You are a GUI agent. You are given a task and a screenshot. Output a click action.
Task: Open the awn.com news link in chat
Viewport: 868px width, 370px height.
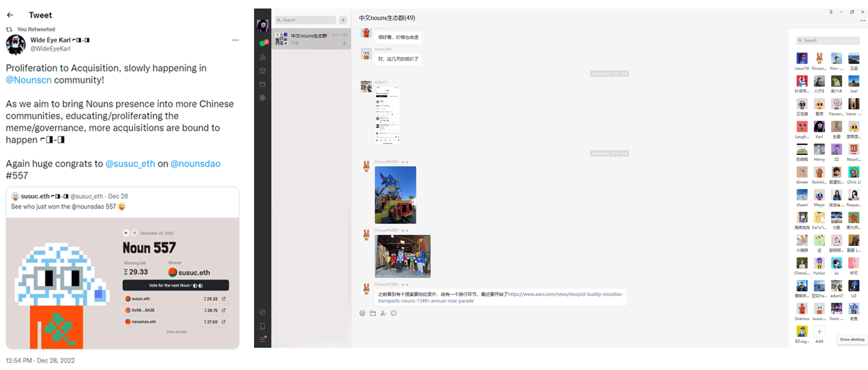coord(565,294)
